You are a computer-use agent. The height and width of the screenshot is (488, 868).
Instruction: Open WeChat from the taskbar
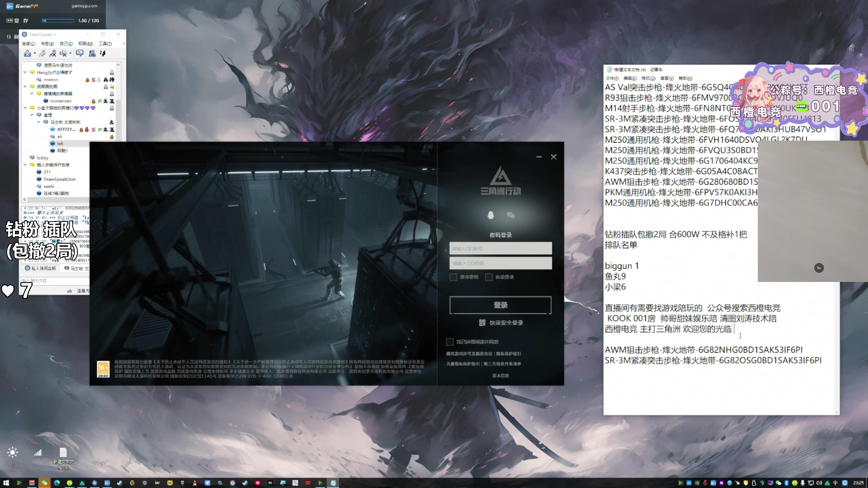[44, 483]
